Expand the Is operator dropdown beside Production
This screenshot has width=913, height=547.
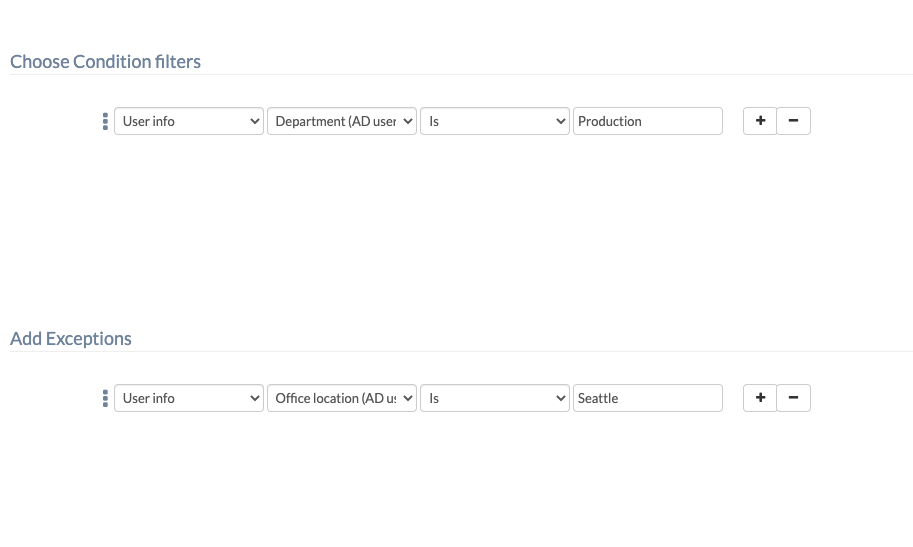click(x=495, y=121)
